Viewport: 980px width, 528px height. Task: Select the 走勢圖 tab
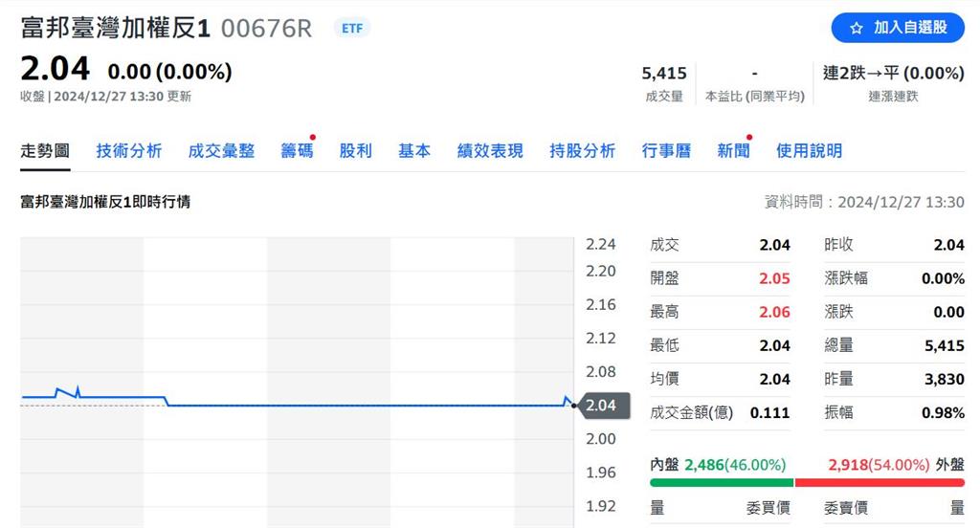[x=45, y=150]
